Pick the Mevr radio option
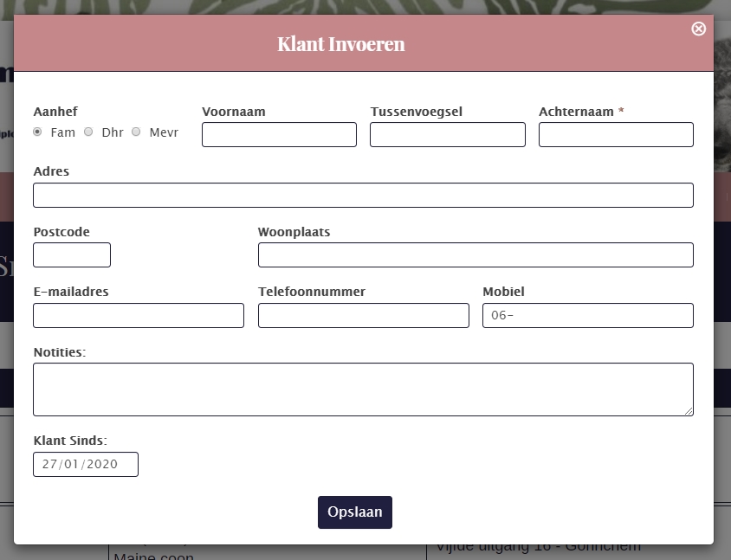 pyautogui.click(x=136, y=132)
